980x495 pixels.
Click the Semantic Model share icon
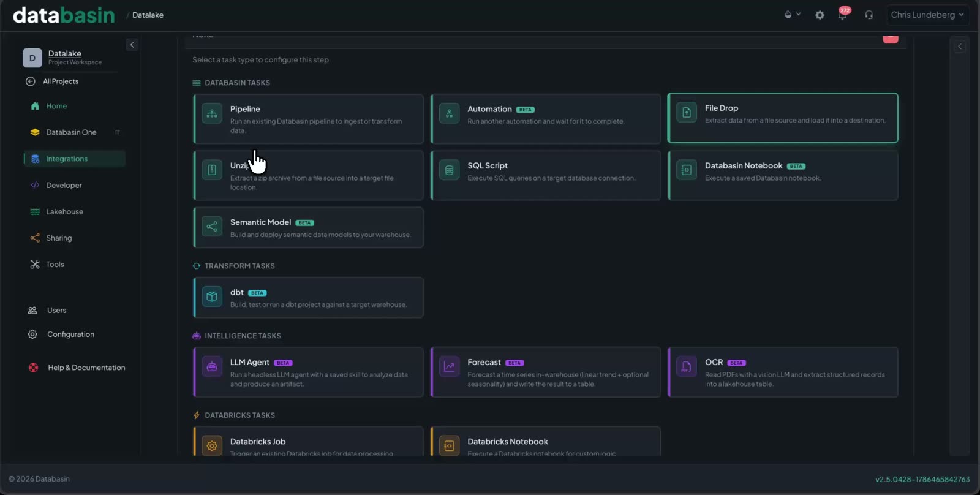(x=212, y=227)
